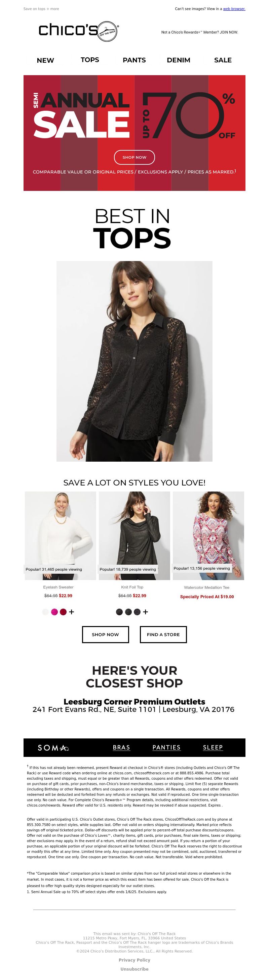
Task: Click SHOP NOW on the Semi Annual Sale banner
Action: pos(134,157)
